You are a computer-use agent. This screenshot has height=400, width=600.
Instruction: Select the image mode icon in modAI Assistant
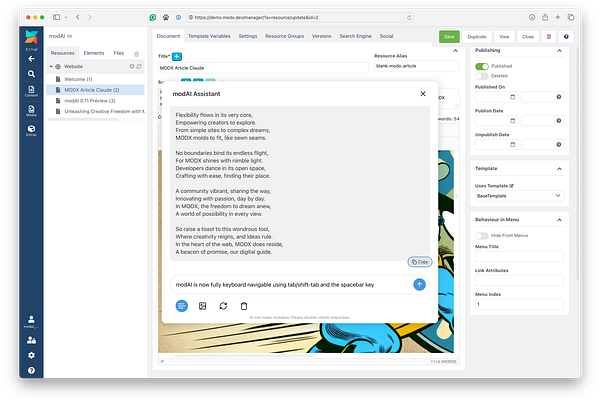202,306
